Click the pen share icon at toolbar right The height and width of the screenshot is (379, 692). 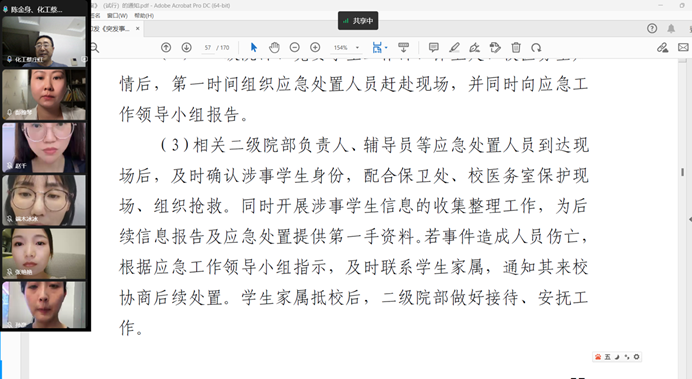[662, 47]
